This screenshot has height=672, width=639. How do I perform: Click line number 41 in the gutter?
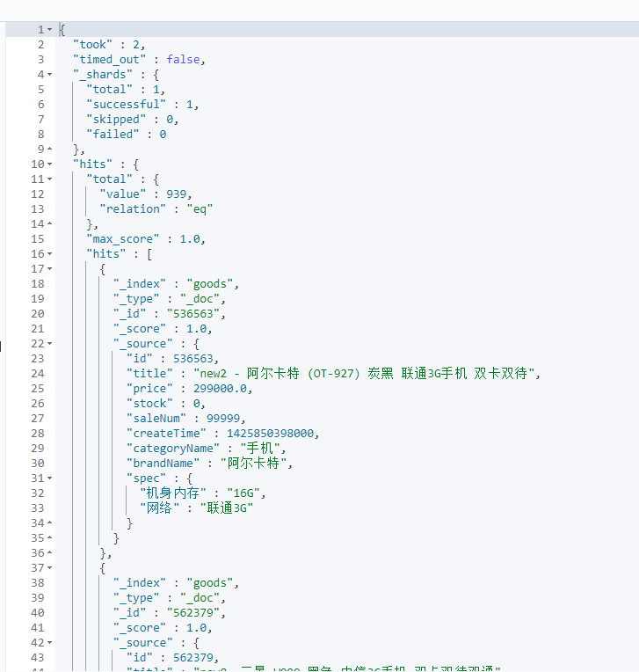(x=37, y=628)
